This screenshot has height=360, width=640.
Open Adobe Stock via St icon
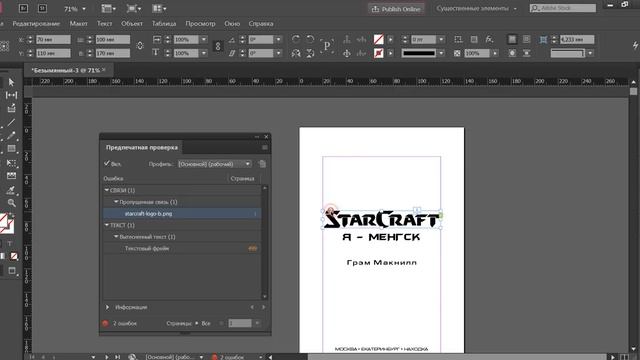[42, 8]
